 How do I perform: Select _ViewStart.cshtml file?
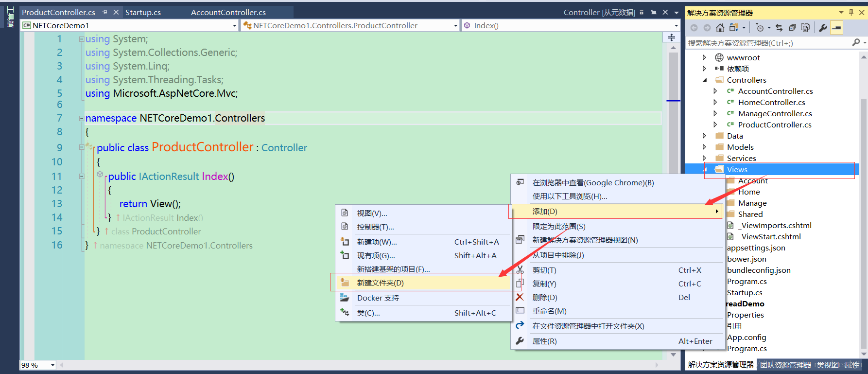[x=770, y=236]
